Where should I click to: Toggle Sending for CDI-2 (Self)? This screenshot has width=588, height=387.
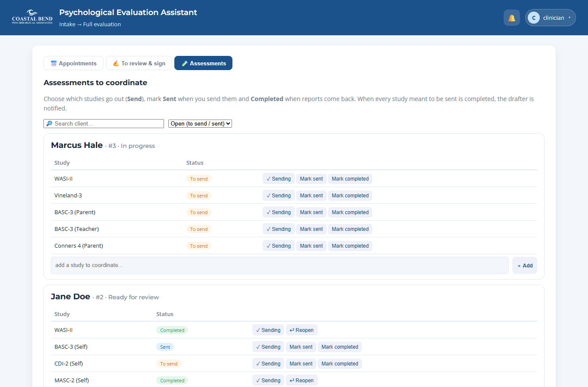[268, 364]
